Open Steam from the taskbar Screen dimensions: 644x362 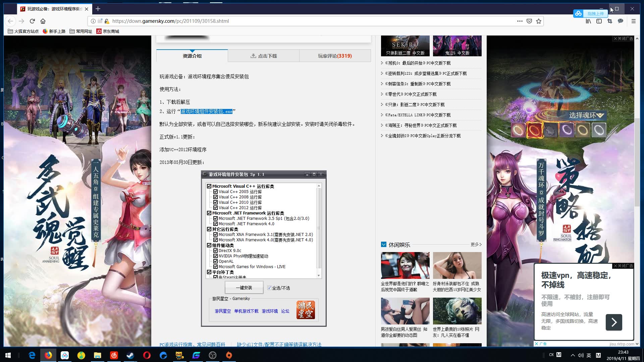click(130, 355)
